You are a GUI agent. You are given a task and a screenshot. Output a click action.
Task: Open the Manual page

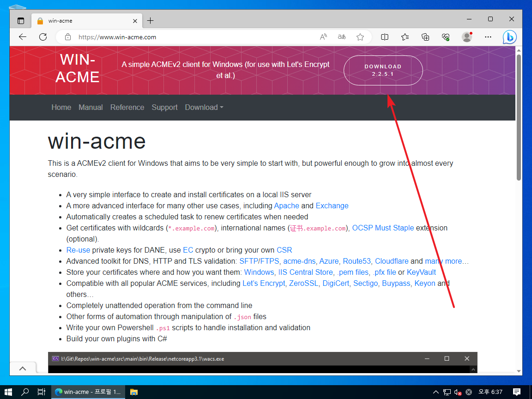click(x=91, y=107)
